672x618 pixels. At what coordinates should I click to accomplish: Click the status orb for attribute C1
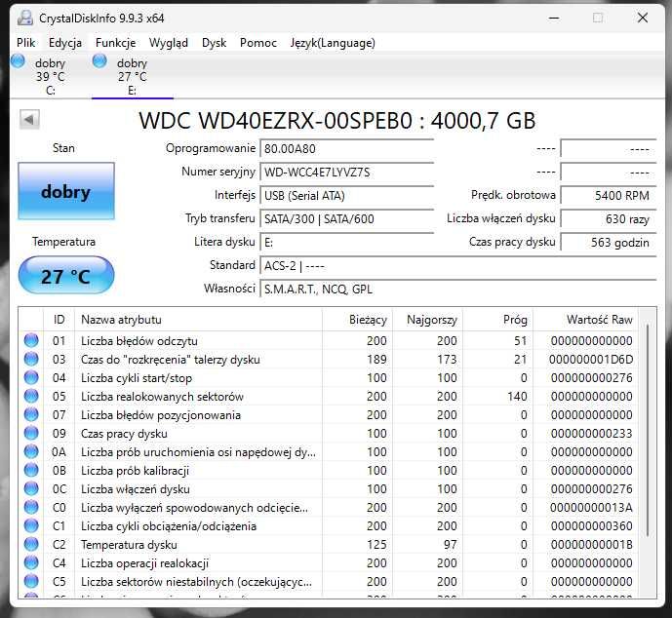[x=31, y=525]
